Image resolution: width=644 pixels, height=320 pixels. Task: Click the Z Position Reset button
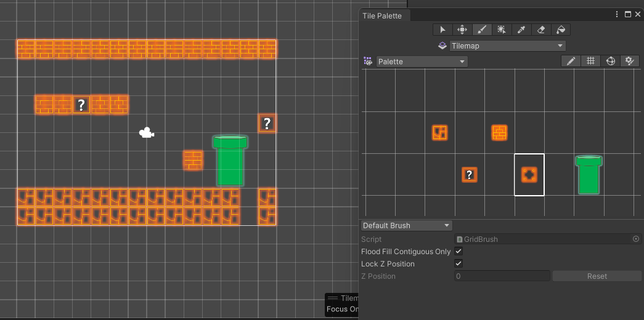point(597,276)
